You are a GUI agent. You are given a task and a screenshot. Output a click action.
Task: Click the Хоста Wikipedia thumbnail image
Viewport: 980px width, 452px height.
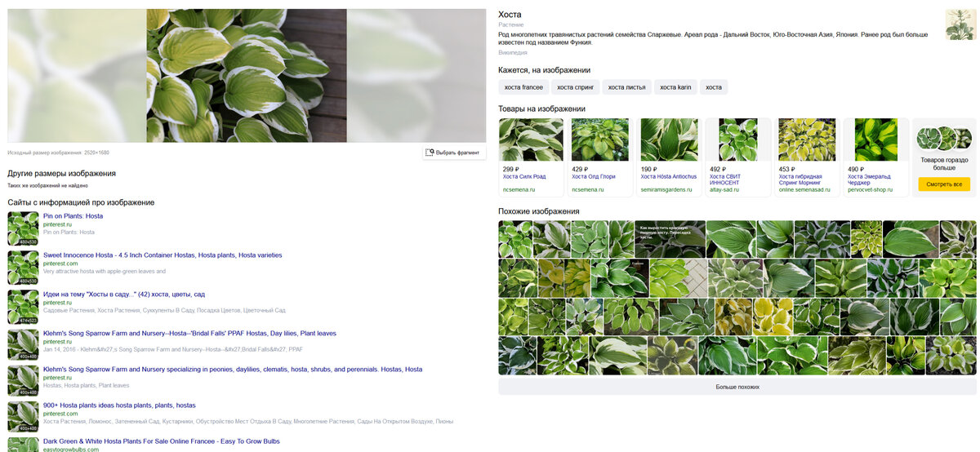(960, 24)
